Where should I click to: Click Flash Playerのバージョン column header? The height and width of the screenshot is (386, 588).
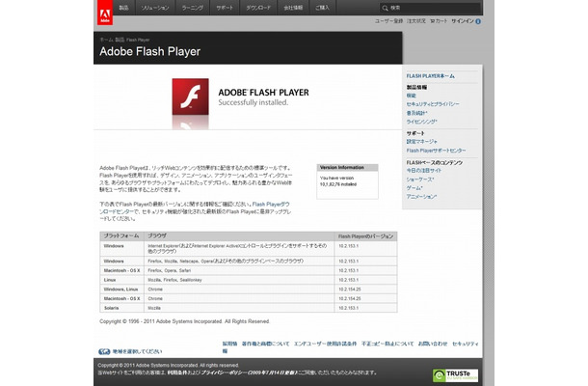click(x=365, y=236)
